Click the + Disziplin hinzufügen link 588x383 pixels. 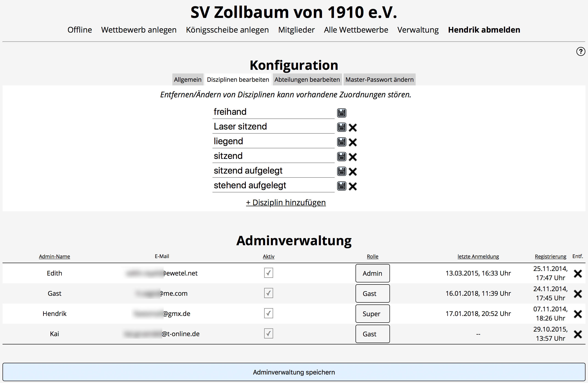286,202
